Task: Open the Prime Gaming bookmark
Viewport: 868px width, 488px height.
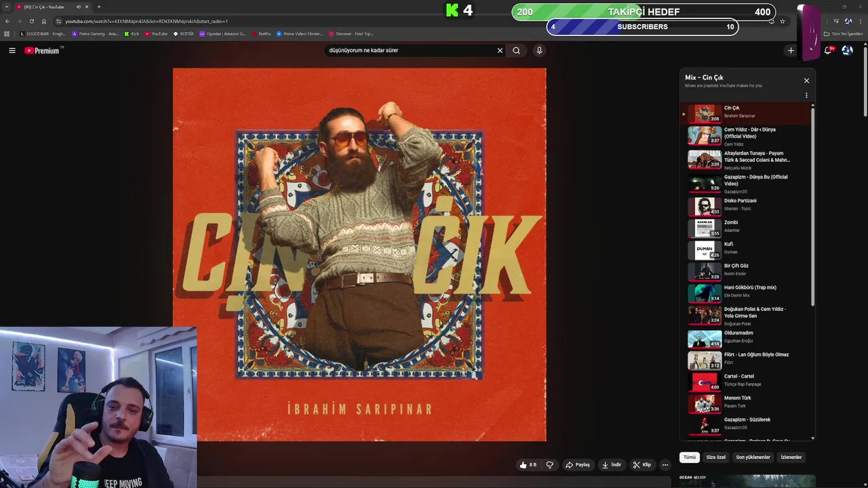Action: coord(96,34)
